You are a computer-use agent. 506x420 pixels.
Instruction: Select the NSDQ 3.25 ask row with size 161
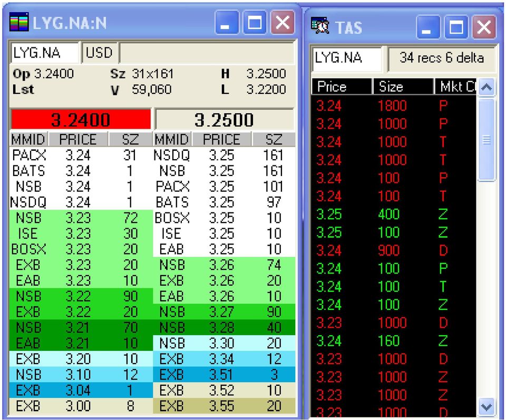tap(225, 155)
